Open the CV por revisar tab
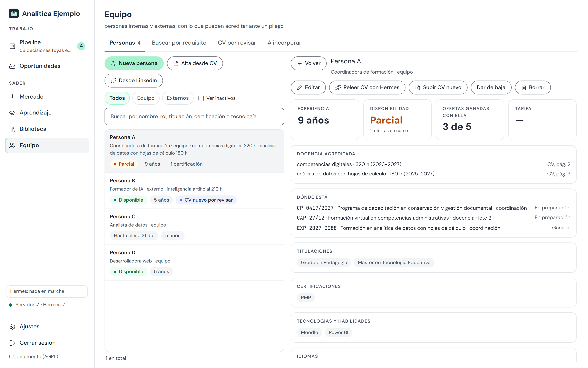This screenshot has width=588, height=368. 237,43
